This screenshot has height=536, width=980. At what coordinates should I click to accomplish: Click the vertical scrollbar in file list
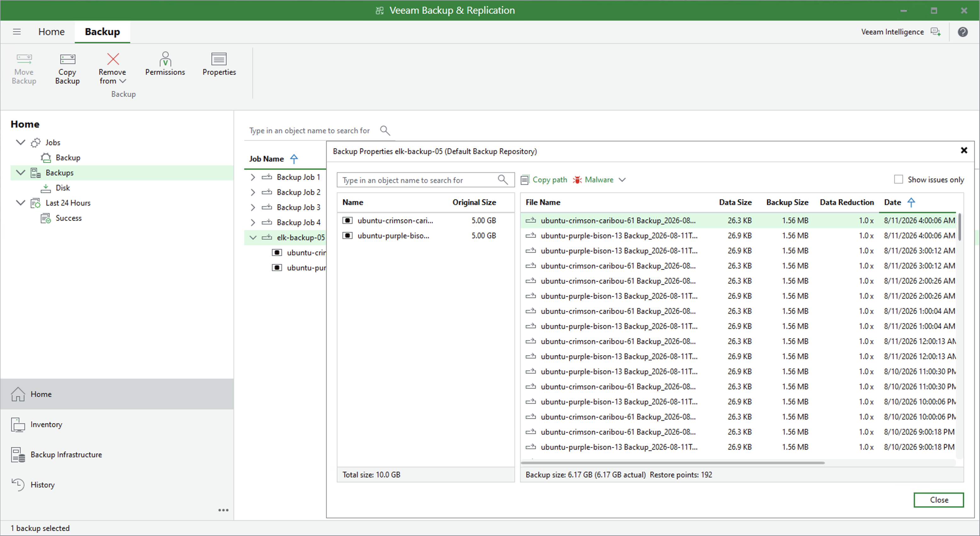click(x=960, y=227)
